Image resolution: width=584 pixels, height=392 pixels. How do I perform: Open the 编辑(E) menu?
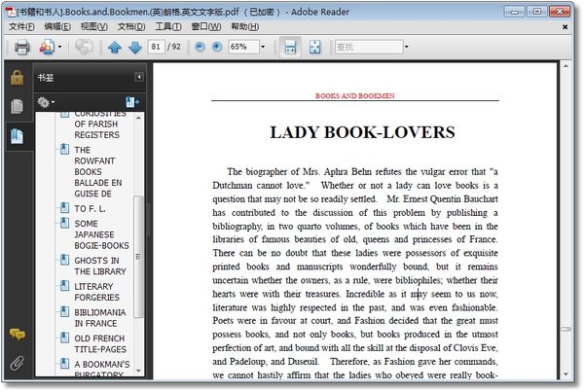pyautogui.click(x=57, y=26)
